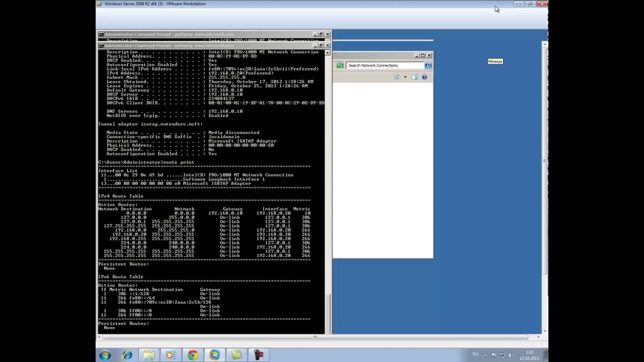Click the 'NetBIOS over Tcpip' row
644x362 pixels.
(x=168, y=116)
